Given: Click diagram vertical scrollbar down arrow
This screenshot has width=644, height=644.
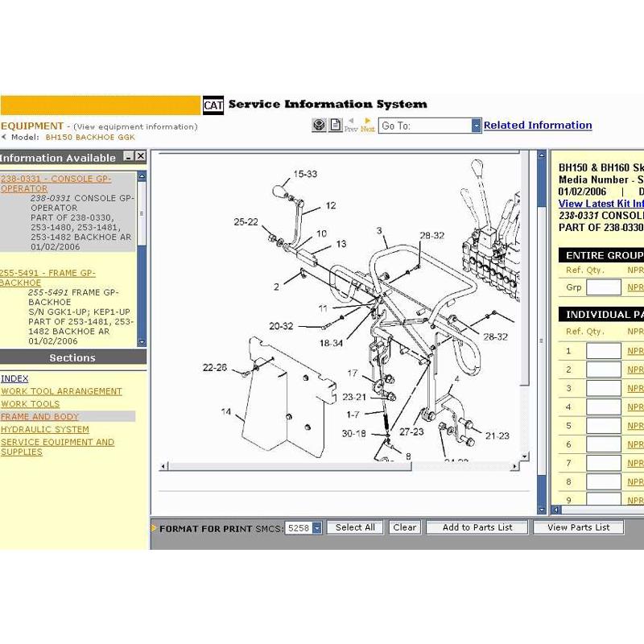Looking at the screenshot, I should pos(525,456).
